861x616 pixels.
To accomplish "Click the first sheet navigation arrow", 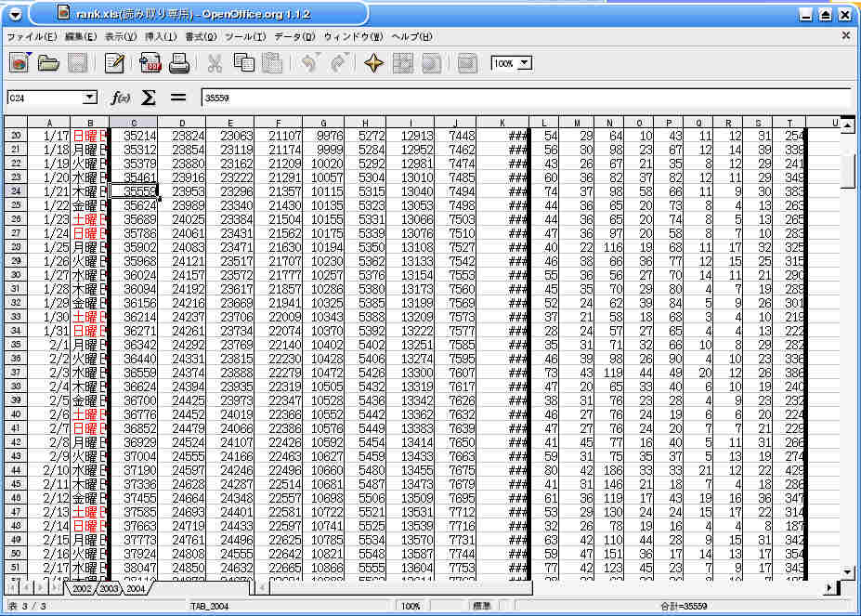I will [x=13, y=588].
